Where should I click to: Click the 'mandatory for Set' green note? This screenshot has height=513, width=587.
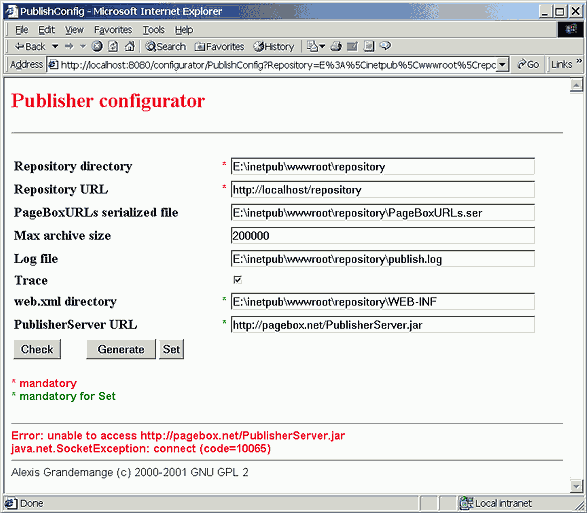point(67,396)
